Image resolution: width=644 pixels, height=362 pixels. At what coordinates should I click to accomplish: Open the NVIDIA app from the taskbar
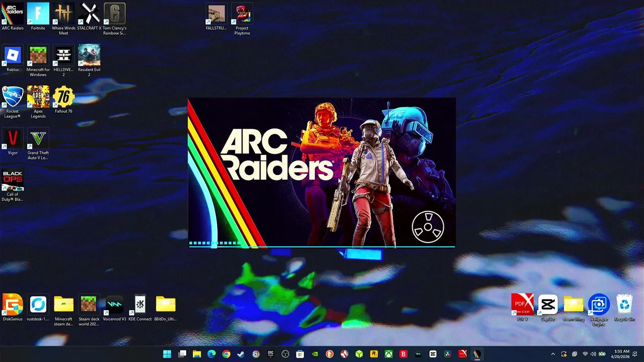315,354
